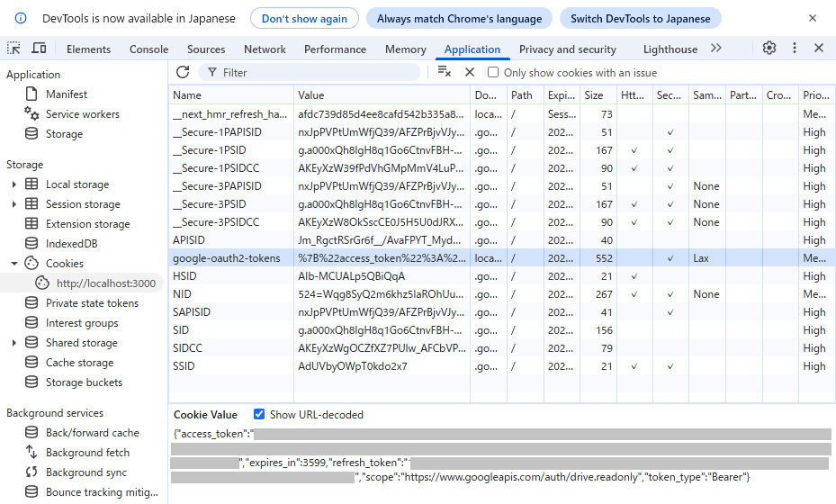Screen dimensions: 836x504
Task: Open DevTools settings gear
Action: point(769,48)
